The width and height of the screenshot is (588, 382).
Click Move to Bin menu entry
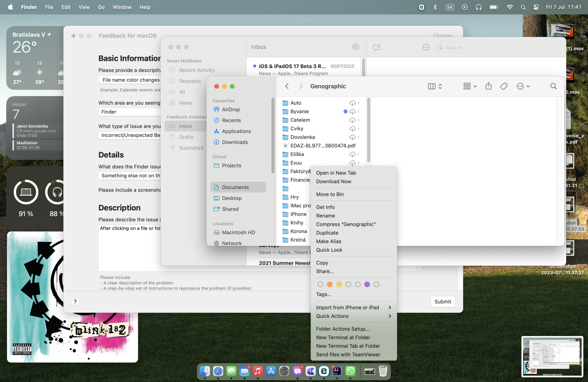[x=330, y=194]
